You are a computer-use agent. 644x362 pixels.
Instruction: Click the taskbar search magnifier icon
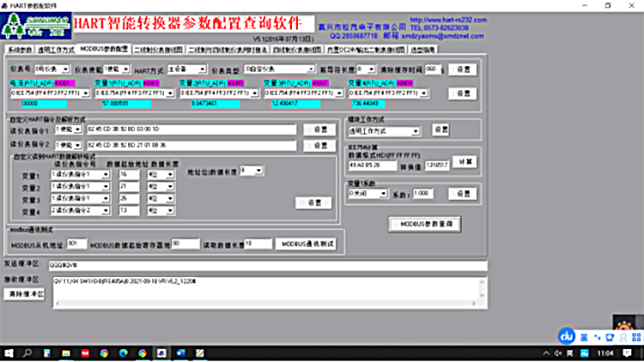[x=29, y=353]
